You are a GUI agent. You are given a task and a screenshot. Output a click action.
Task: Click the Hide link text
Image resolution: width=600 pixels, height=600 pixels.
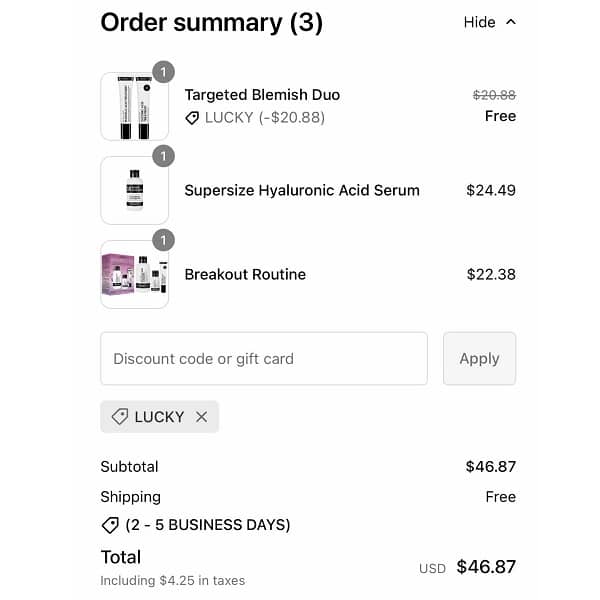pos(479,22)
